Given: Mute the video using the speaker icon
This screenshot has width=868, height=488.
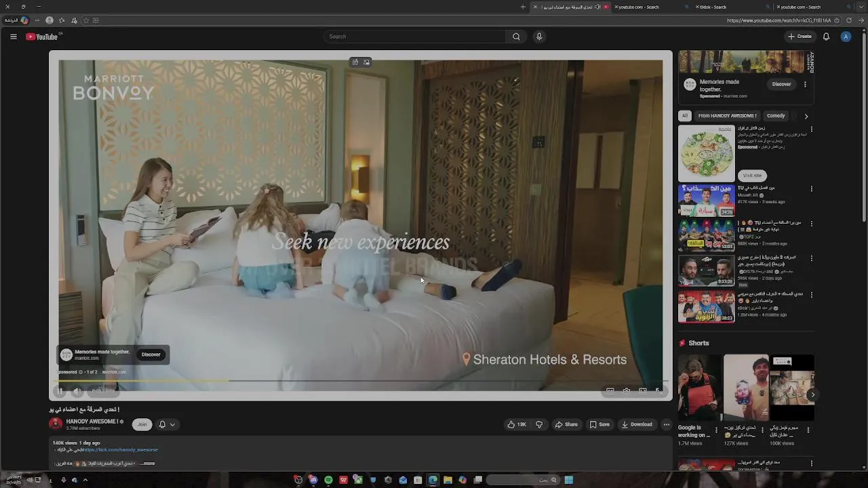Looking at the screenshot, I should 77,391.
